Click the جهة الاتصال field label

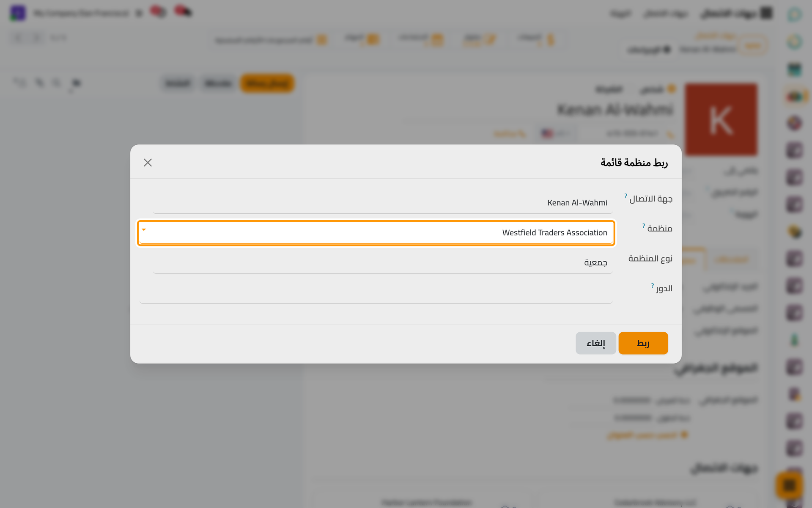pyautogui.click(x=650, y=199)
